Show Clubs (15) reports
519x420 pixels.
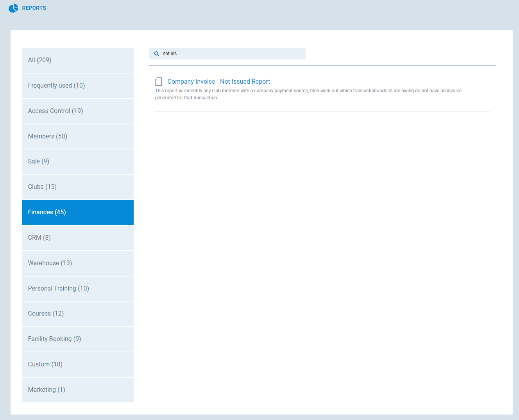(78, 187)
